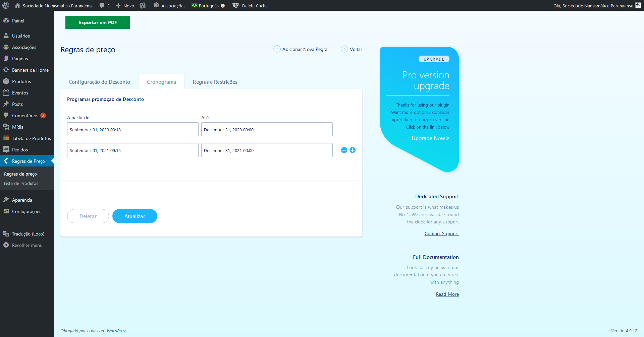Click the Painel dashboard icon
This screenshot has width=644, height=337.
point(6,20)
